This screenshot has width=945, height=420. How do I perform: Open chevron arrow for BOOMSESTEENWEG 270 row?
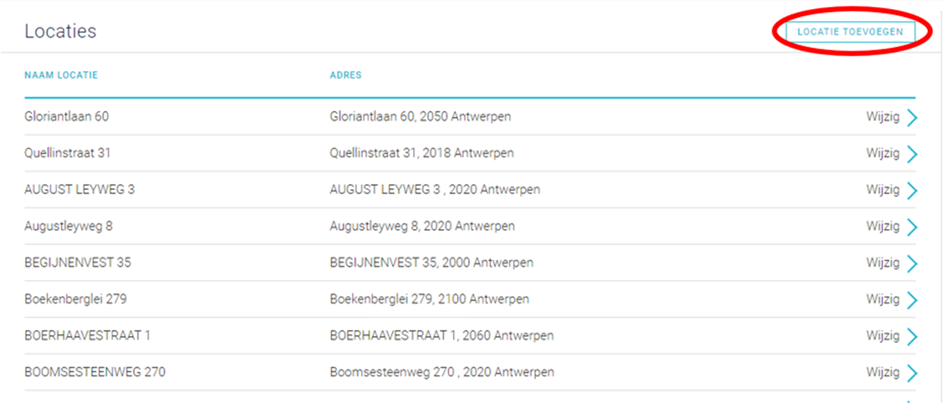[x=912, y=373]
